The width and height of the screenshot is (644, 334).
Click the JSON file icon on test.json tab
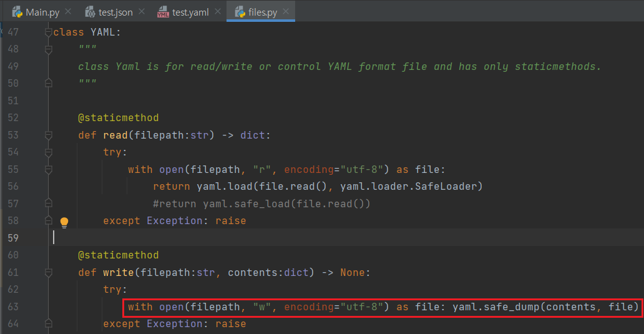pos(90,12)
